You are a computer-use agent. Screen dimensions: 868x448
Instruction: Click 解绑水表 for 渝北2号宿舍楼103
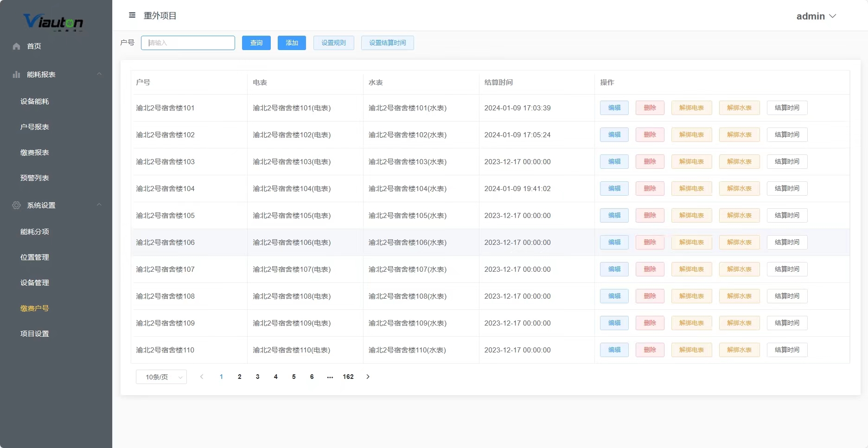[x=740, y=161]
